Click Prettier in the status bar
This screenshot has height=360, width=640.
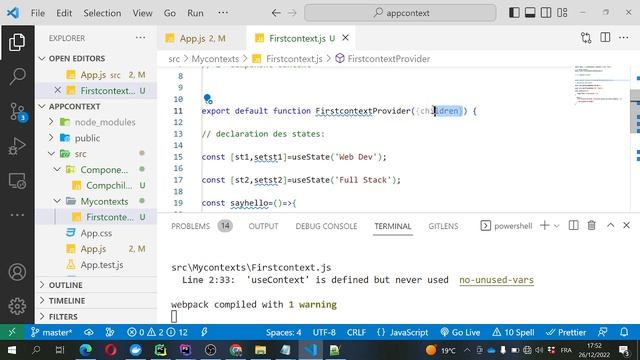click(566, 332)
